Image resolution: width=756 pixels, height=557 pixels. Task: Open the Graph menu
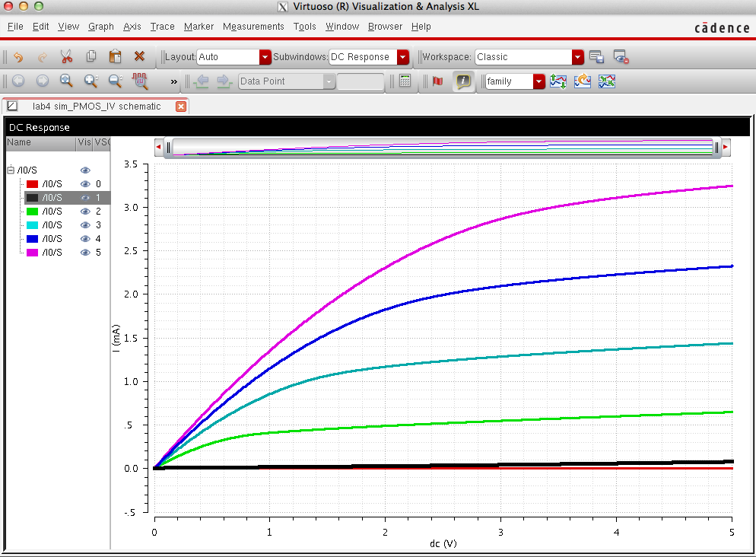[x=100, y=27]
